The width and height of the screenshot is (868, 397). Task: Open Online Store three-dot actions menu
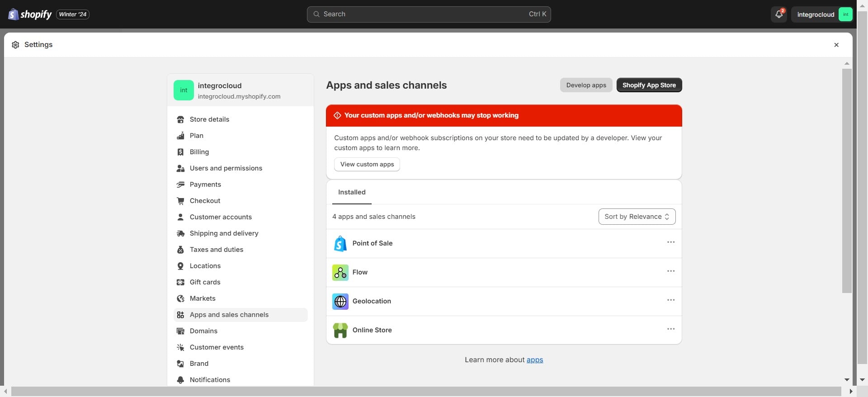click(670, 329)
